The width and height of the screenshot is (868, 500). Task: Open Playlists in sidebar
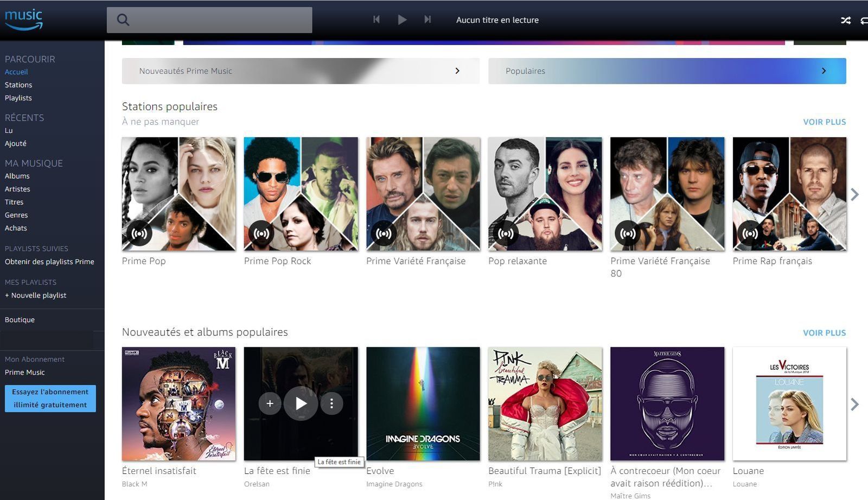(18, 98)
